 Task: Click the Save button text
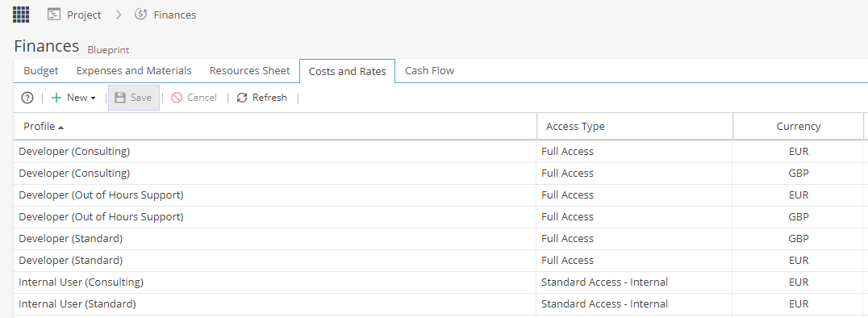point(141,98)
